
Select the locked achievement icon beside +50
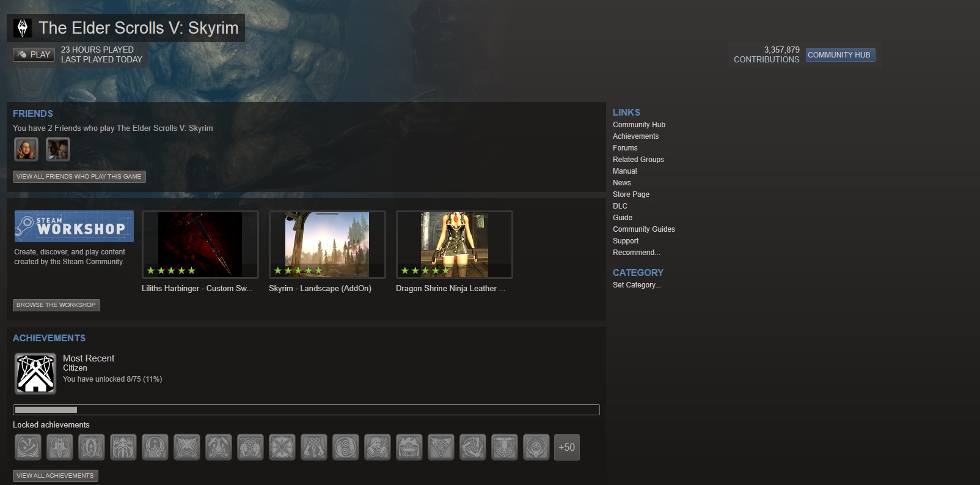(536, 447)
